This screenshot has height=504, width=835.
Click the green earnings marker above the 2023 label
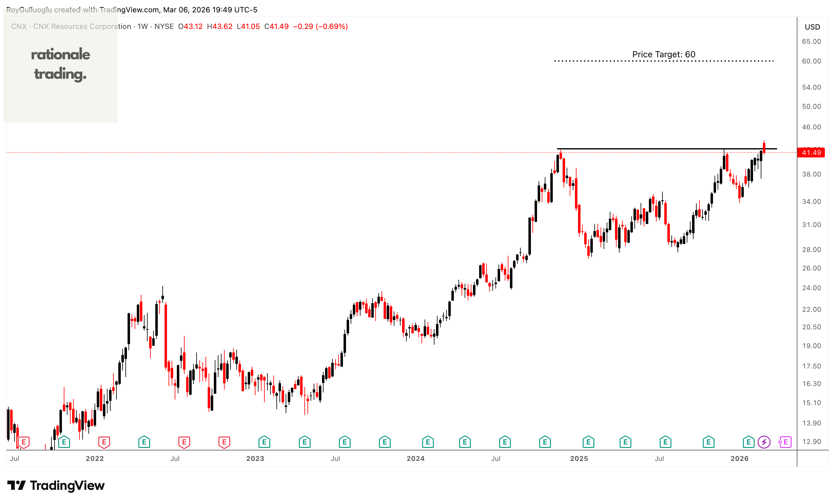point(264,442)
